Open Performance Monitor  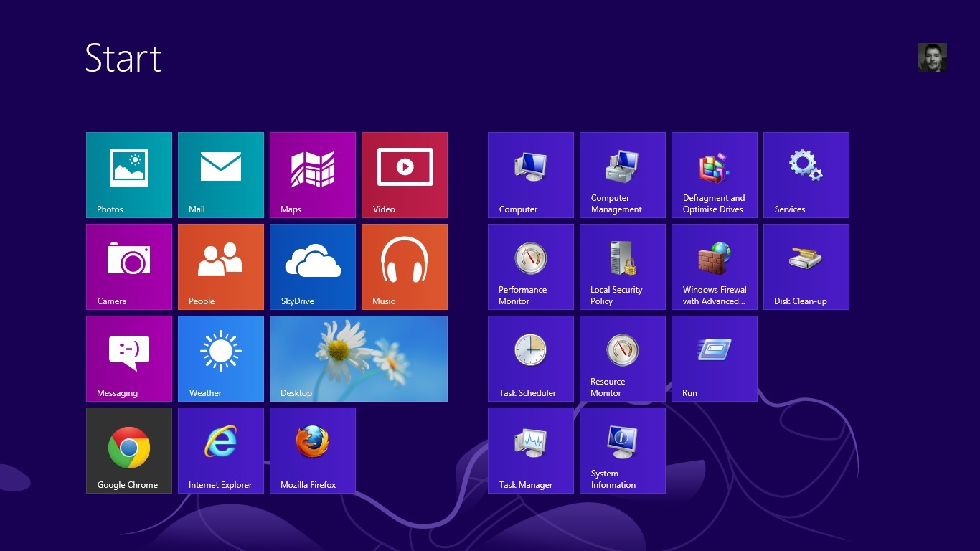[530, 266]
